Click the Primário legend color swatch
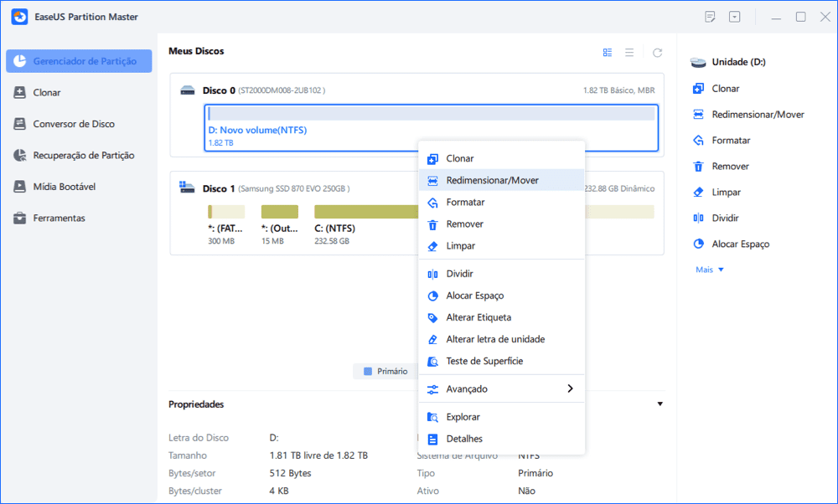Image resolution: width=838 pixels, height=504 pixels. (x=368, y=372)
